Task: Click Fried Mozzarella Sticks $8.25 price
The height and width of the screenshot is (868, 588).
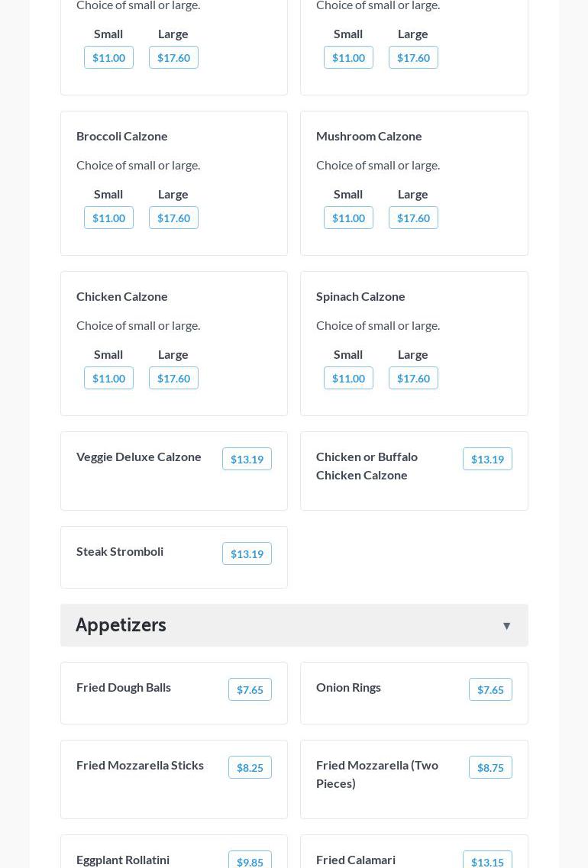Action: [x=250, y=768]
